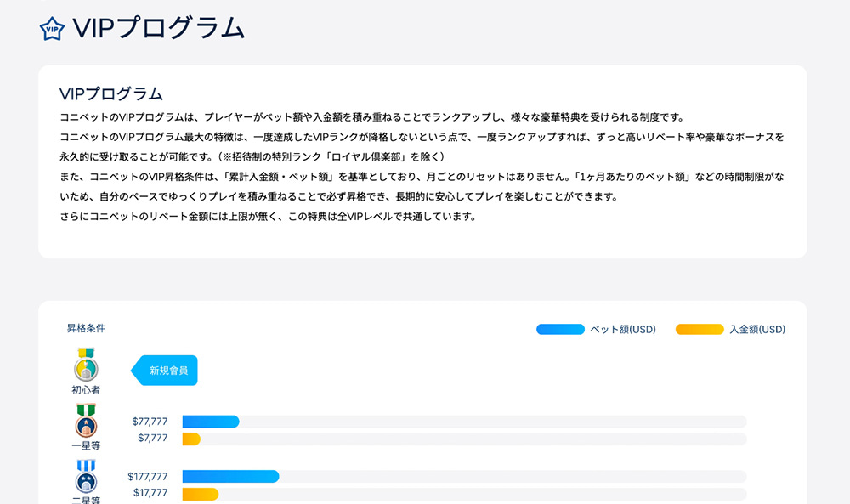Click the VIPプログラム page title heading

point(159,28)
